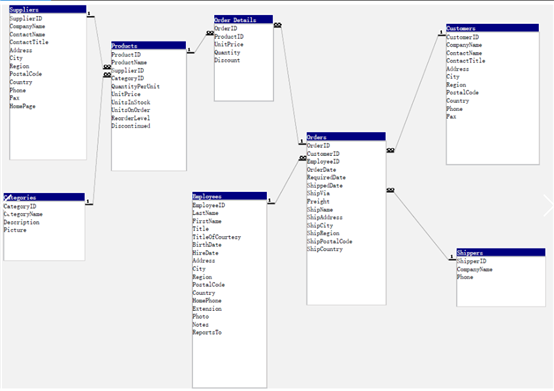
Task: Select the Suppliers table title bar
Action: [48, 10]
